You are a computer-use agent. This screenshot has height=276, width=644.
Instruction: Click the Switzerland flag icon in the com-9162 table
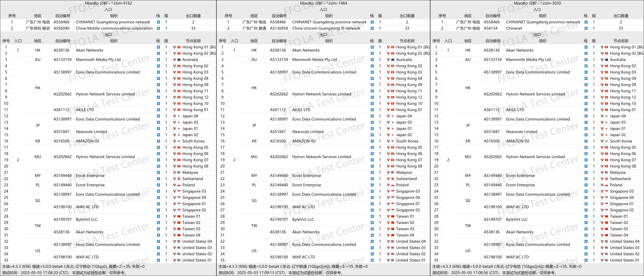179,179
